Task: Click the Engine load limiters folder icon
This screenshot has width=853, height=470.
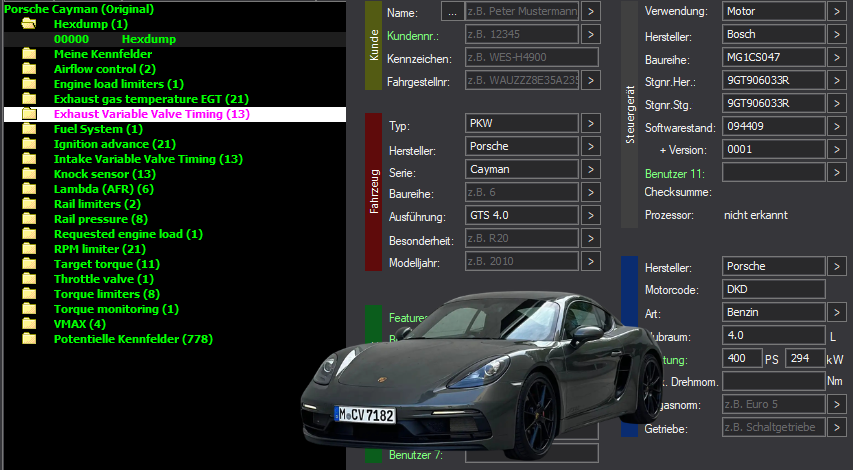Action: pyautogui.click(x=29, y=84)
